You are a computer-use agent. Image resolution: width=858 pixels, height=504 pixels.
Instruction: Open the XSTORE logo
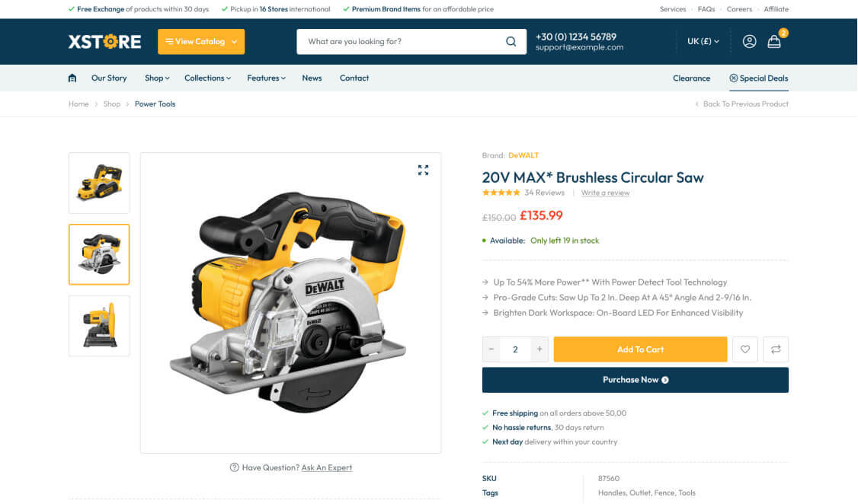[x=104, y=42]
